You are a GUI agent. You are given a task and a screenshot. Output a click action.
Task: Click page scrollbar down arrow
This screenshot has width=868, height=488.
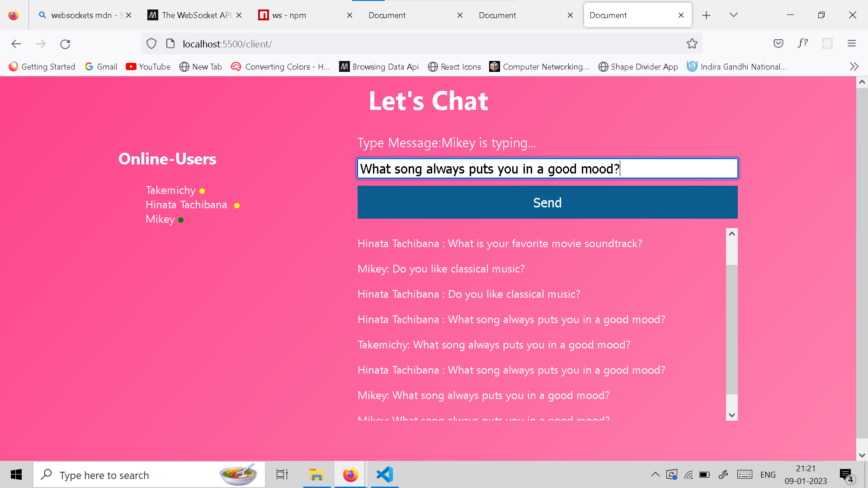862,455
